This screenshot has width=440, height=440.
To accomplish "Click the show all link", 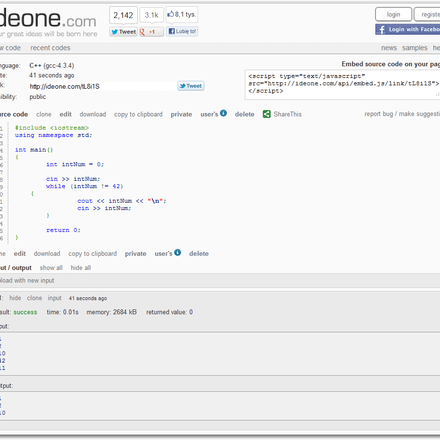I will (51, 268).
